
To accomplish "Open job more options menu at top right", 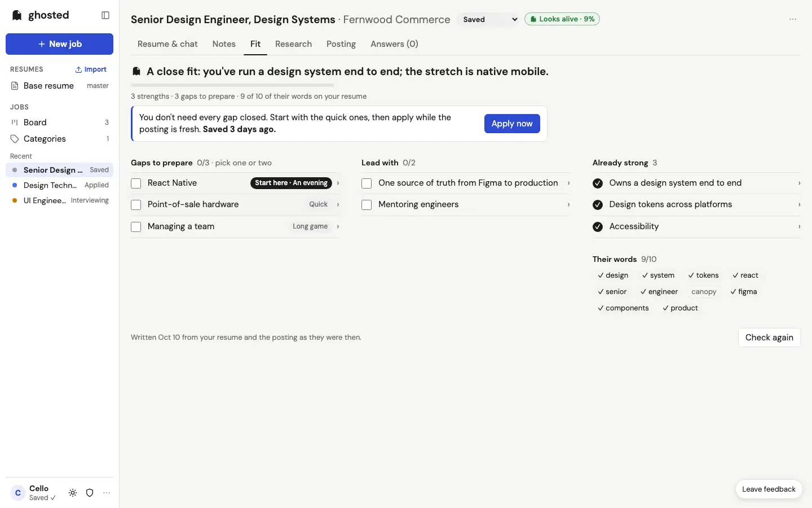I will [x=793, y=19].
